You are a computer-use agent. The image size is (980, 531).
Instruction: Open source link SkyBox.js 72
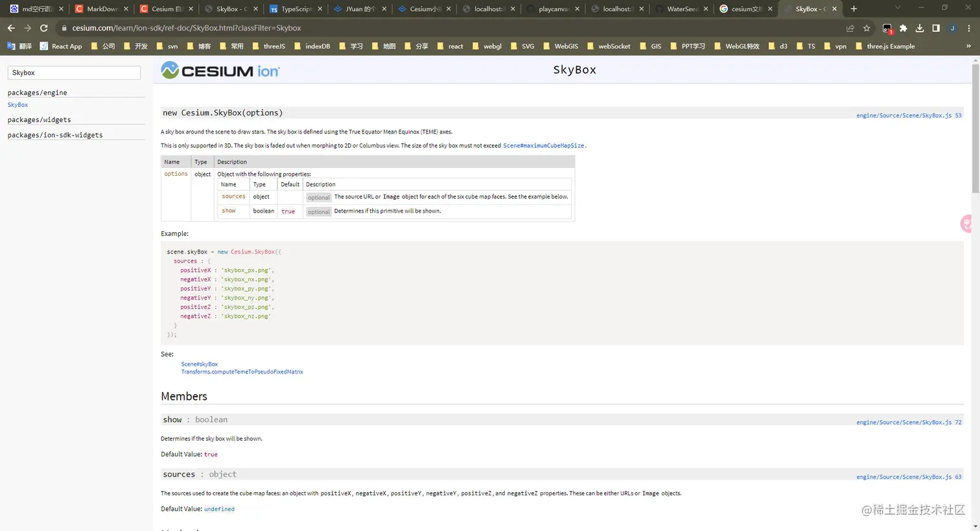pos(909,422)
